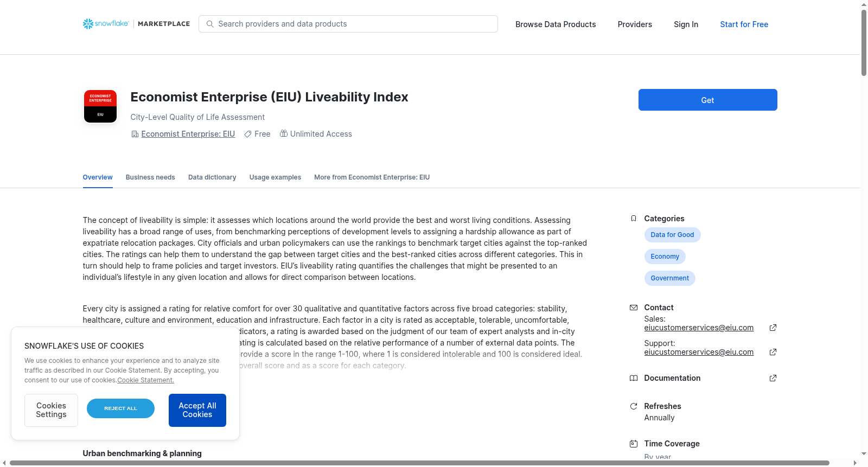Follow the Economist Enterprise: EIU provider link
The height and width of the screenshot is (467, 868).
188,134
